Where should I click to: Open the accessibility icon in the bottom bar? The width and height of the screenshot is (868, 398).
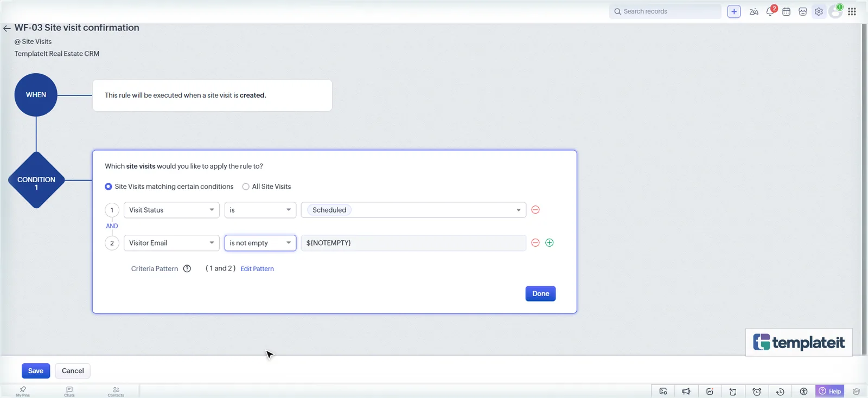click(x=803, y=391)
